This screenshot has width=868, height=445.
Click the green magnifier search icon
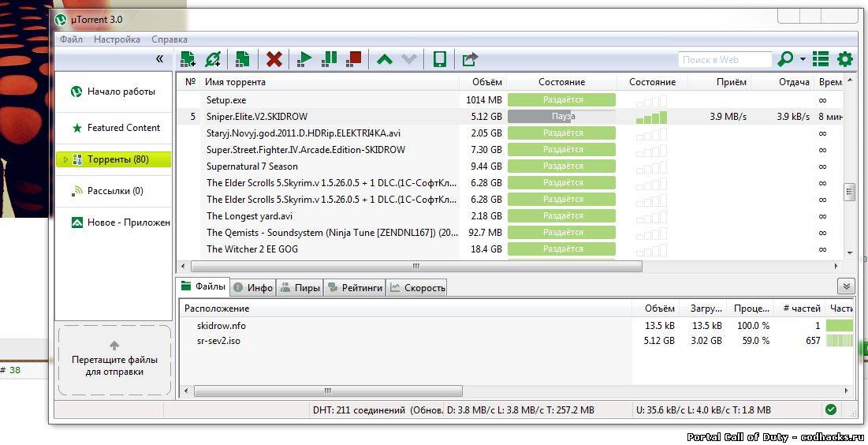785,58
